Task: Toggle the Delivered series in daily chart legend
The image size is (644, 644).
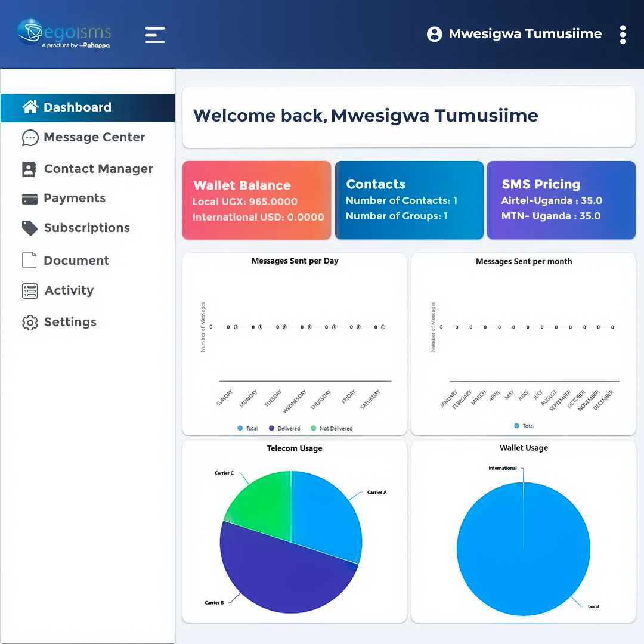Action: tap(284, 428)
